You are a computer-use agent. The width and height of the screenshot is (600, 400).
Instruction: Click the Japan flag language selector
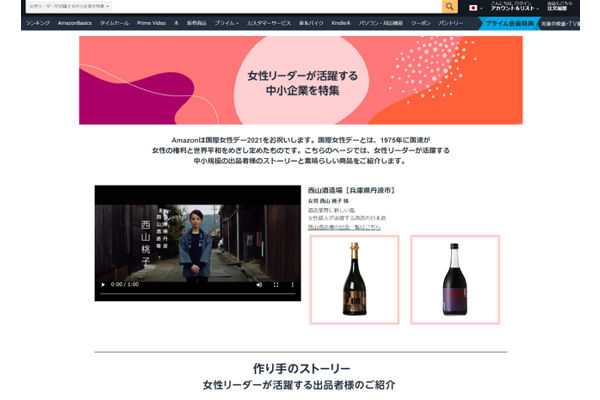tap(474, 7)
